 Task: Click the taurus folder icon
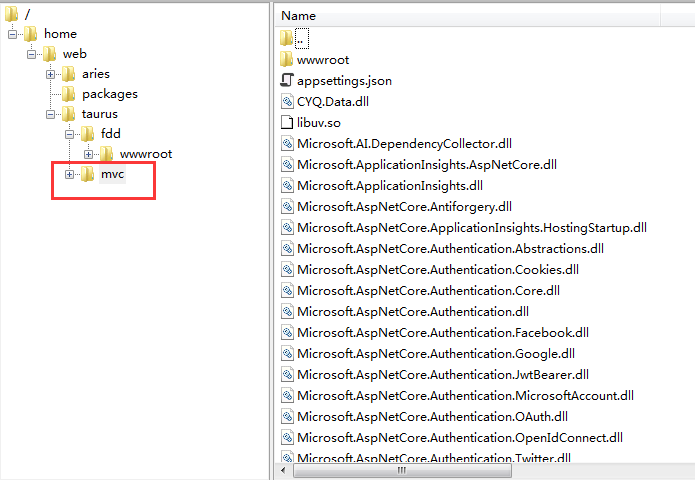click(69, 114)
